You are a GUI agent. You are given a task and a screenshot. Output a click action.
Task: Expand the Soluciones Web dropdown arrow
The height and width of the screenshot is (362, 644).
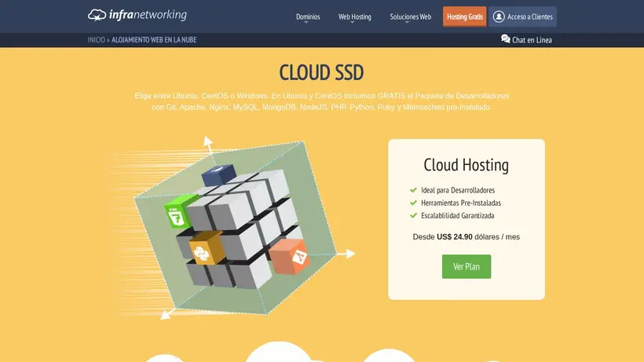pos(407,23)
